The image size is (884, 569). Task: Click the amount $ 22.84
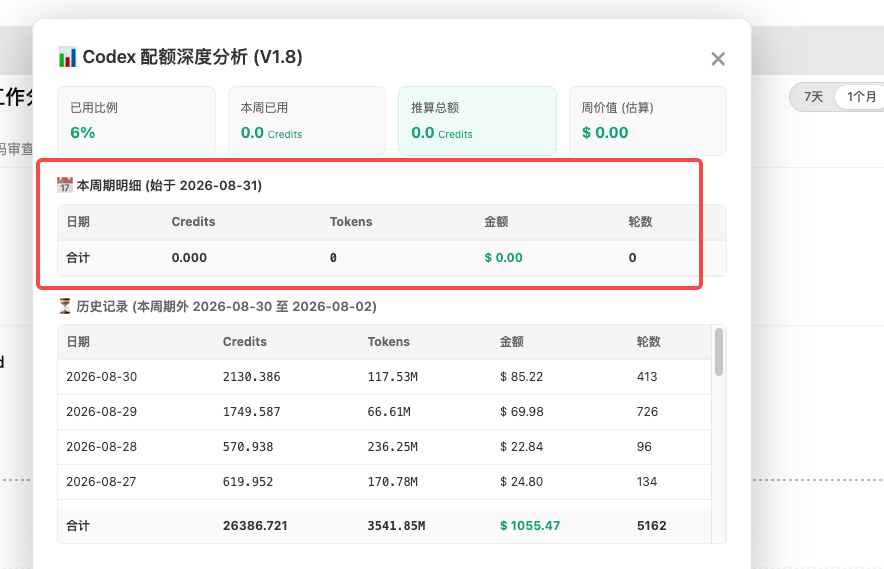[521, 447]
